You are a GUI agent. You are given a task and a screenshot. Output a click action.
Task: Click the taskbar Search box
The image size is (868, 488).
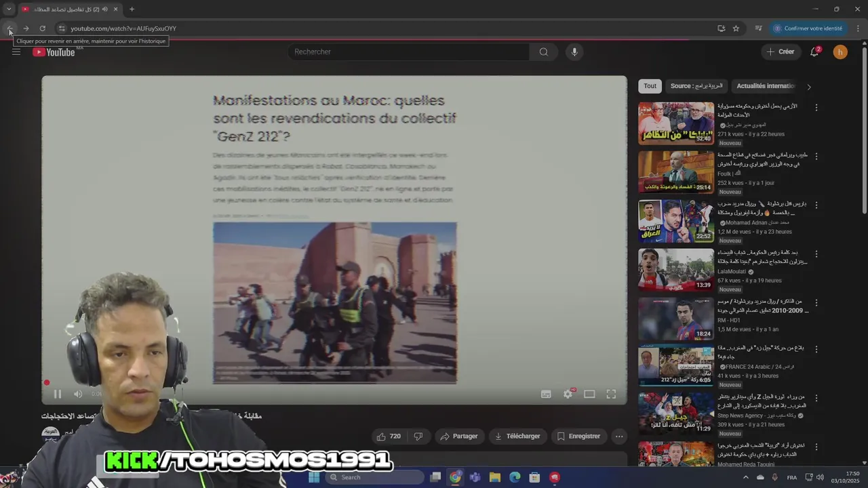pos(375,477)
